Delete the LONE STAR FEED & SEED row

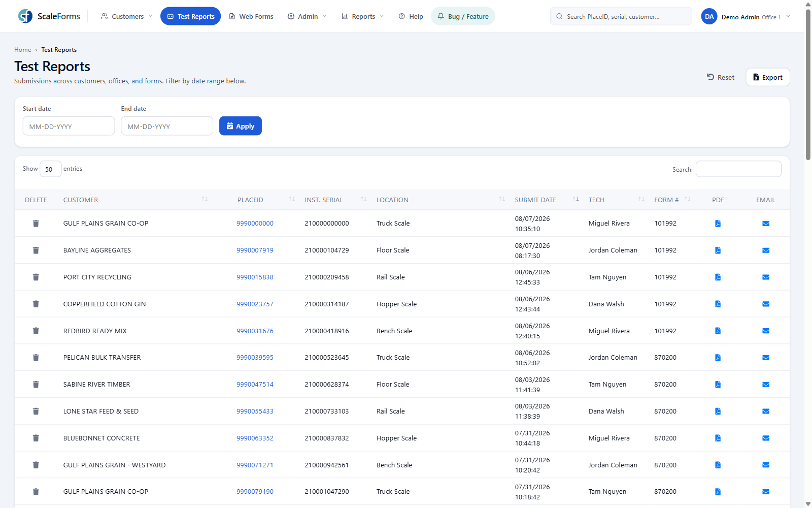36,411
